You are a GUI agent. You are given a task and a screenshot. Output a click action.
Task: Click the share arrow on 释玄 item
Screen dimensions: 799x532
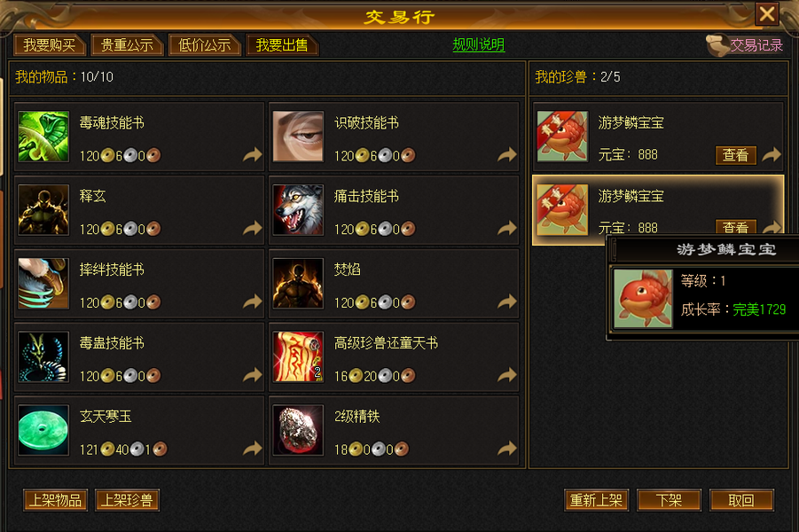[252, 228]
